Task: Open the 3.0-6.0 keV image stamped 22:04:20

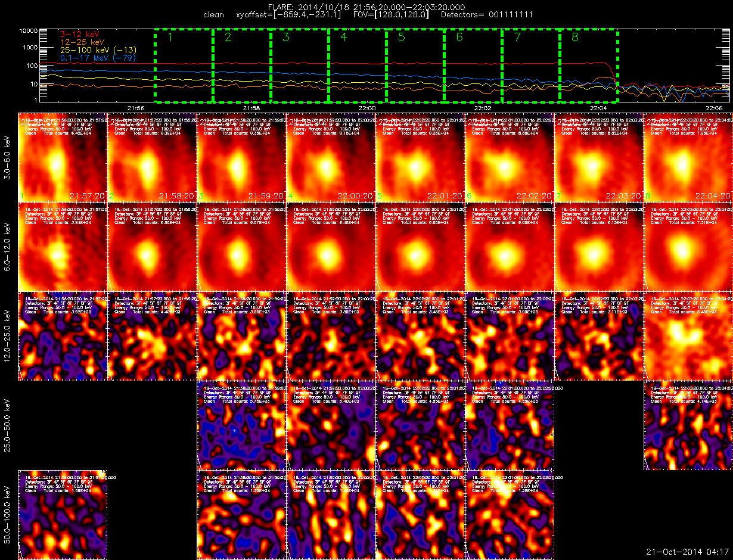Action: 688,157
